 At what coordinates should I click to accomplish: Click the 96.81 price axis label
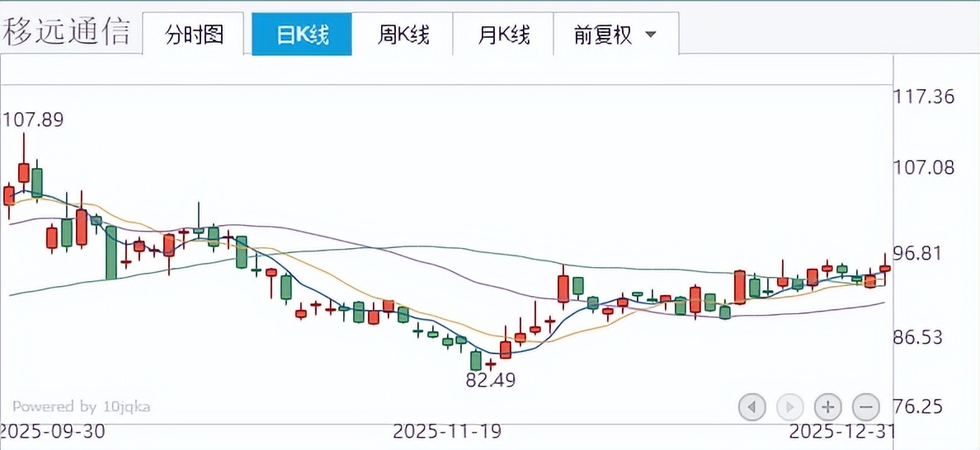(924, 253)
